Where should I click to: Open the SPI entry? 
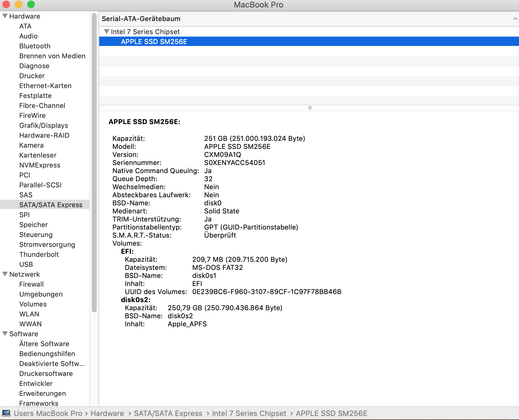pos(24,215)
